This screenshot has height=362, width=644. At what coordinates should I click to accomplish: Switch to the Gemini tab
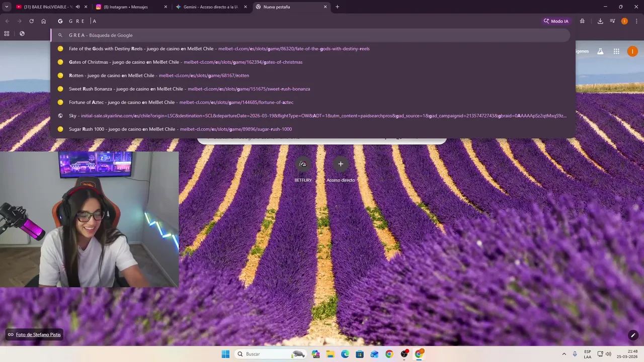point(211,7)
